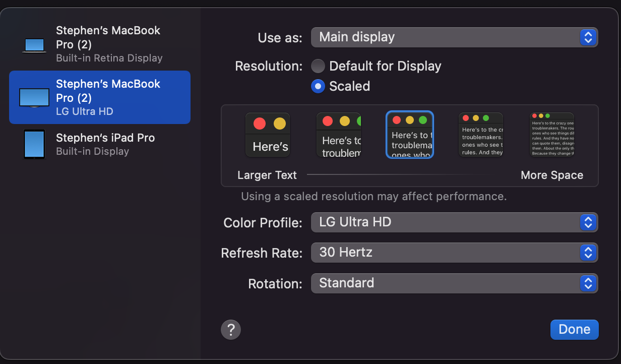This screenshot has width=621, height=364.
Task: Click the Larger Text label
Action: point(267,175)
